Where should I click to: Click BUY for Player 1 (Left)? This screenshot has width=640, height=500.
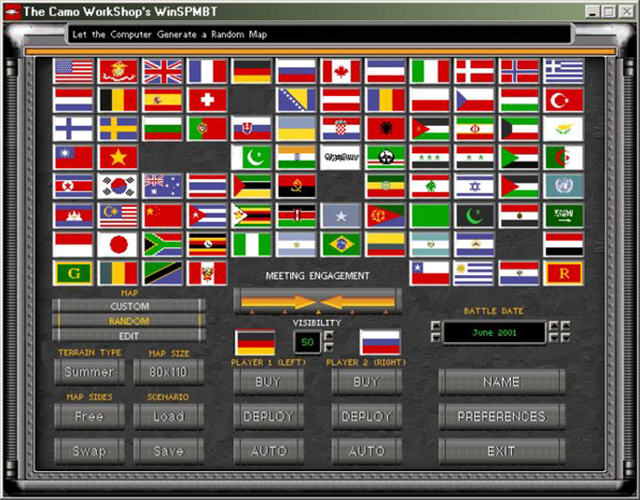pyautogui.click(x=269, y=382)
